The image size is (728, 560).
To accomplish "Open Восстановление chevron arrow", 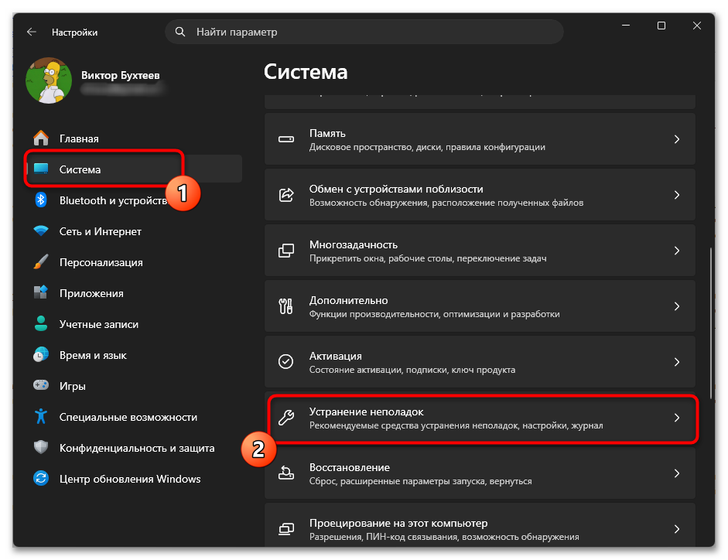I will [x=677, y=473].
